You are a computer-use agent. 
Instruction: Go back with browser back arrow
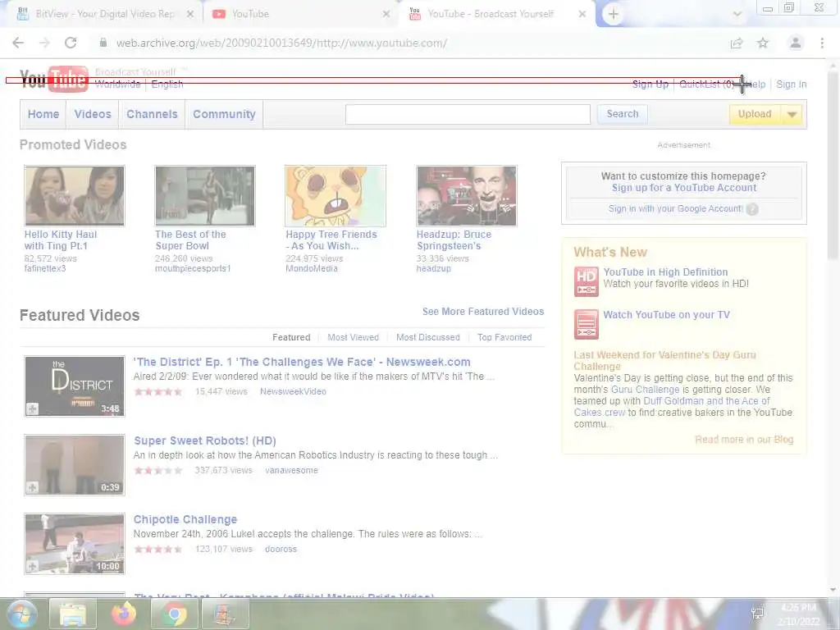click(x=18, y=43)
